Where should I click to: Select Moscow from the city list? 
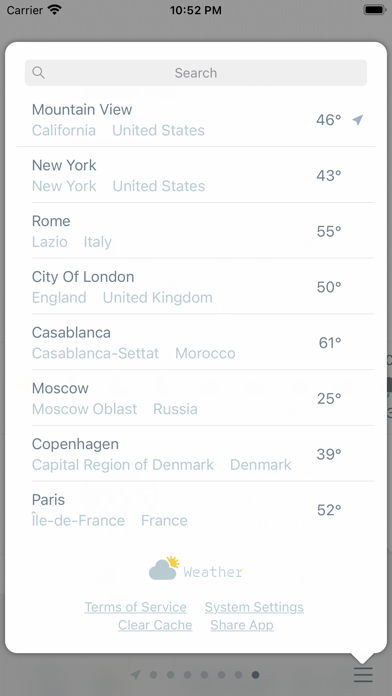[196, 398]
